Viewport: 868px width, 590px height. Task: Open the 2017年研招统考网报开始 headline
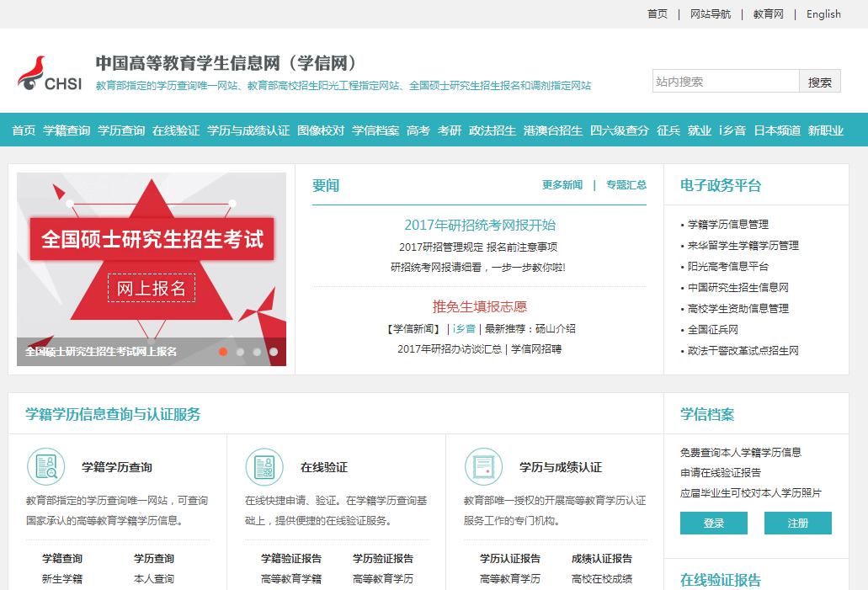[x=480, y=225]
